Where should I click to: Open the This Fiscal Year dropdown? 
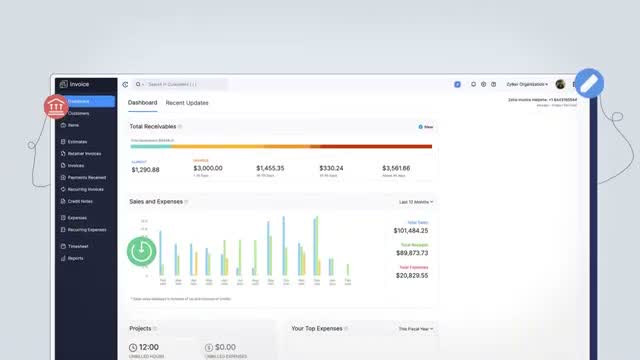(416, 329)
